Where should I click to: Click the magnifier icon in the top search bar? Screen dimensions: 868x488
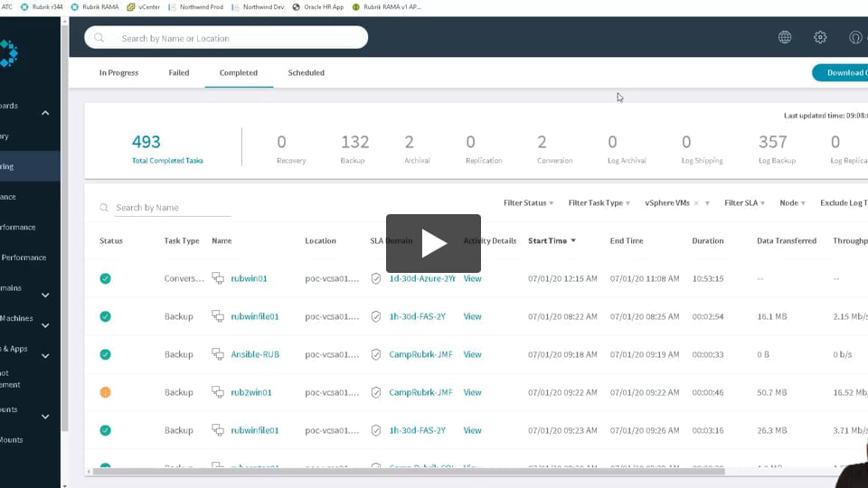click(x=99, y=38)
